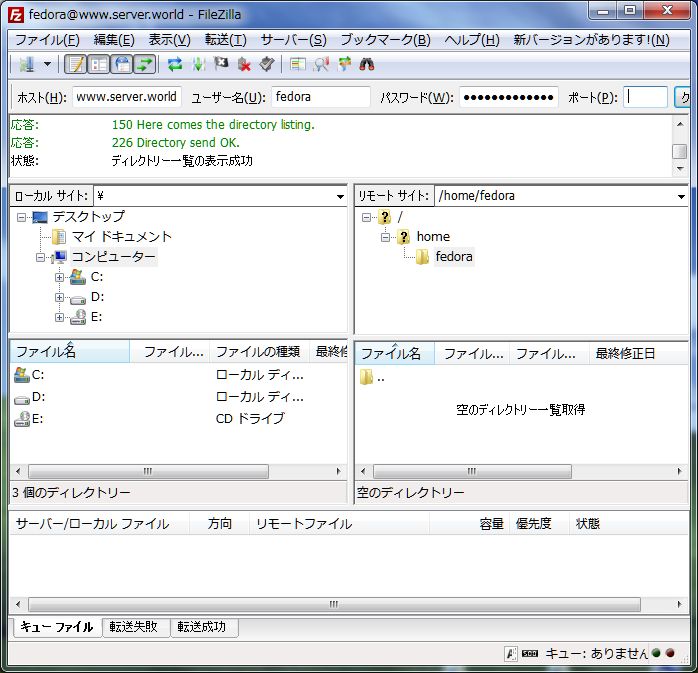Switch to the 転送成功 tab
The width and height of the screenshot is (698, 673).
point(204,627)
